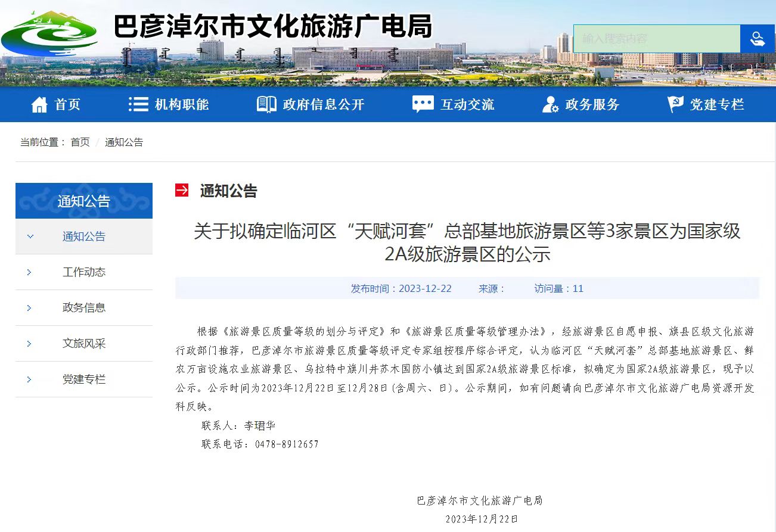This screenshot has width=776, height=532.
Task: Click the chat bubble icon beside 互动交流
Action: click(423, 104)
